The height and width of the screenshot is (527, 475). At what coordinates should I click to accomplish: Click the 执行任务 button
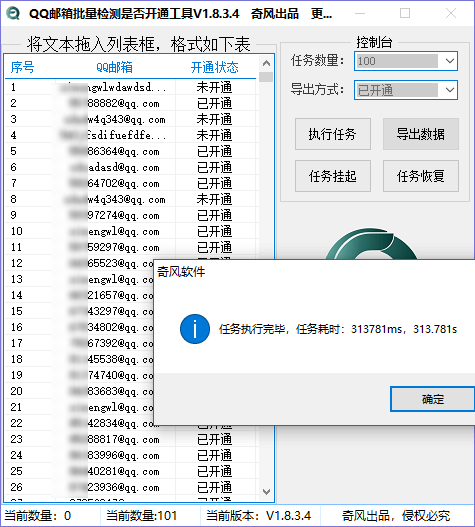333,134
